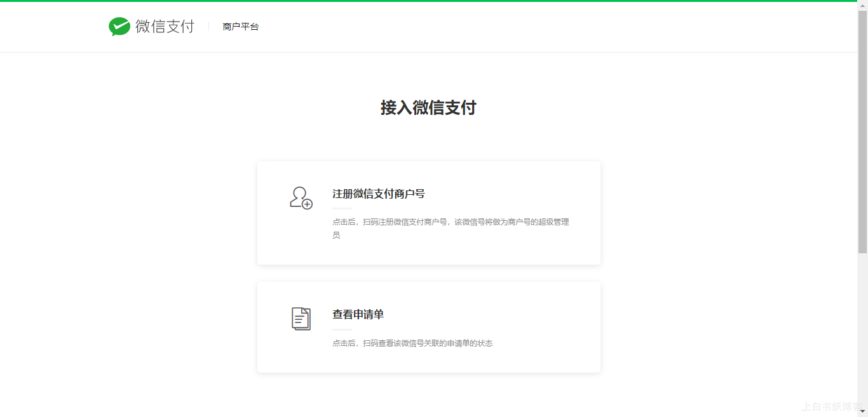The width and height of the screenshot is (868, 417).
Task: Click the add-user icon for merchant registration
Action: pos(301,198)
